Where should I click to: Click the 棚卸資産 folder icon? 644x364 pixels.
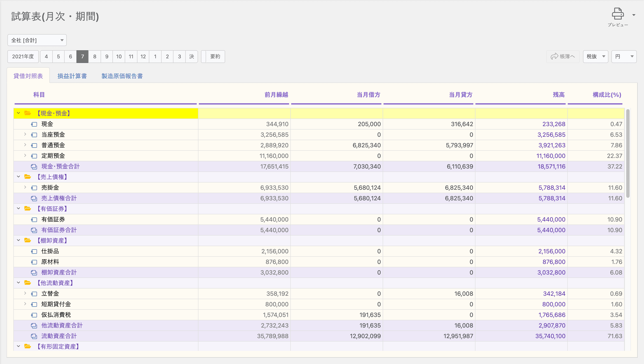pyautogui.click(x=28, y=240)
